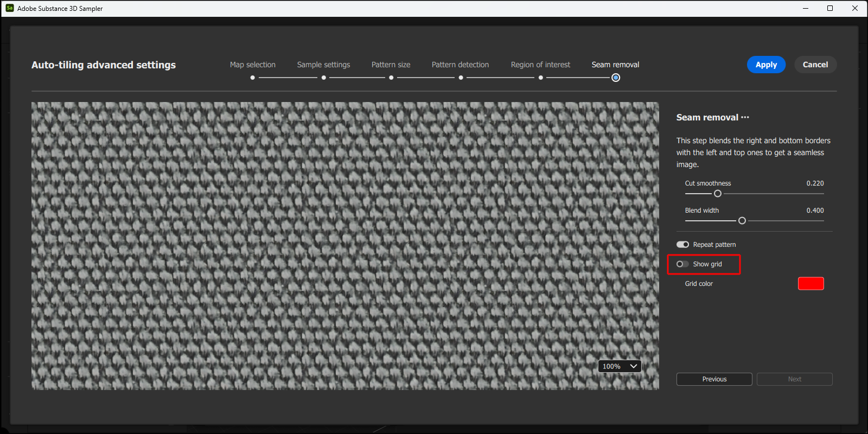Go back with the Previous button
Image resolution: width=868 pixels, height=434 pixels.
pos(714,379)
